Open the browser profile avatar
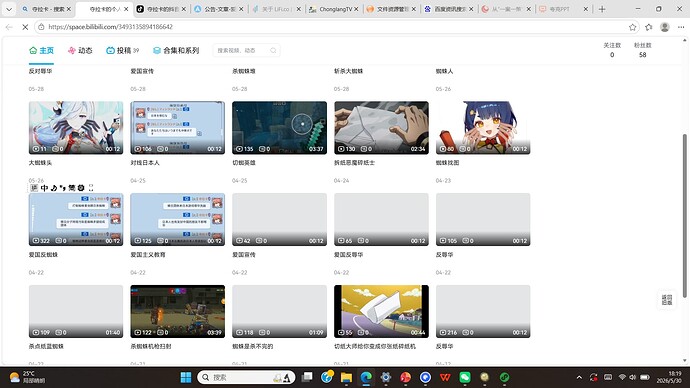690x388 pixels. [x=664, y=27]
